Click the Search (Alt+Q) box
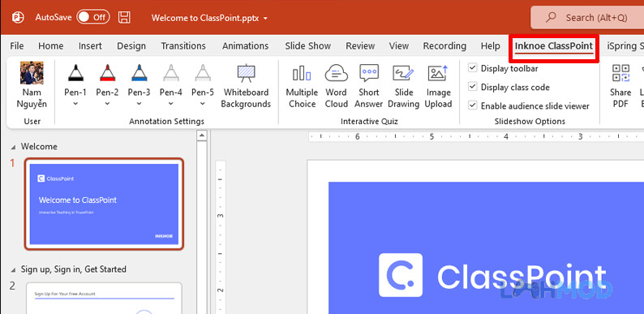This screenshot has height=314, width=644. (x=587, y=17)
